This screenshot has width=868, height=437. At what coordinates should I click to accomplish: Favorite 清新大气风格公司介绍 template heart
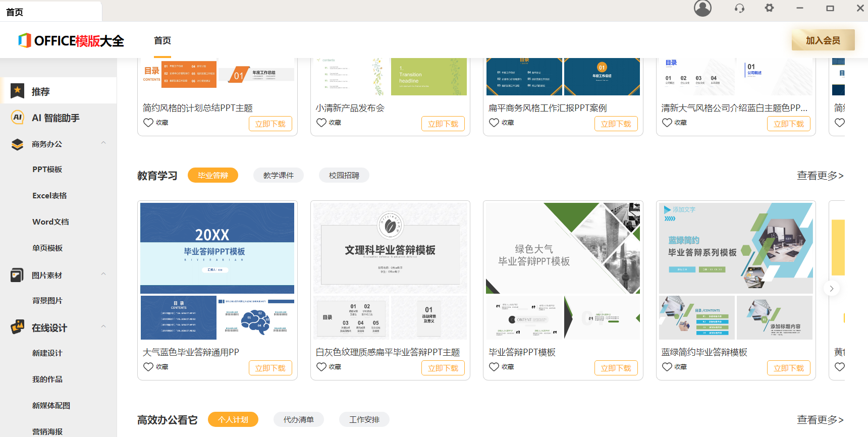click(x=667, y=123)
